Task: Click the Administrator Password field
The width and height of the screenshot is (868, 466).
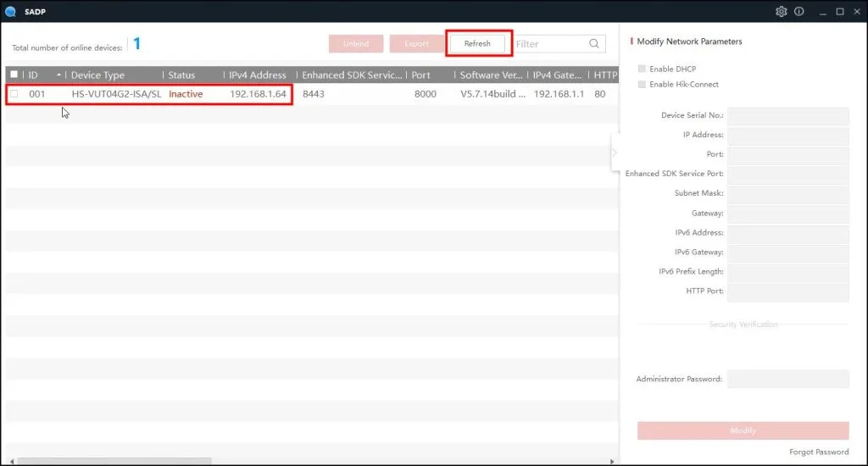Action: click(x=787, y=379)
